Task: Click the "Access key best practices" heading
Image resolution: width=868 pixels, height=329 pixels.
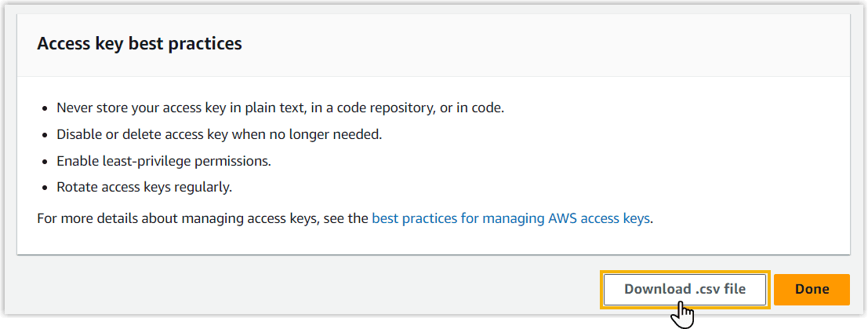Action: coord(140,43)
